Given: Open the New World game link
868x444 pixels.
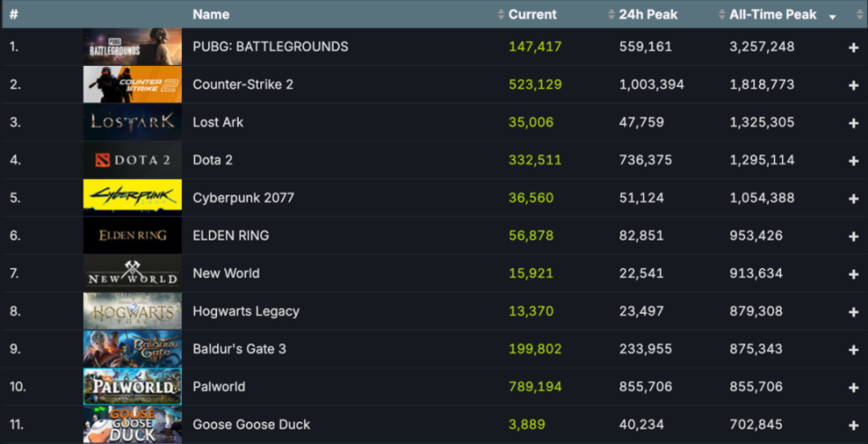Looking at the screenshot, I should [226, 273].
